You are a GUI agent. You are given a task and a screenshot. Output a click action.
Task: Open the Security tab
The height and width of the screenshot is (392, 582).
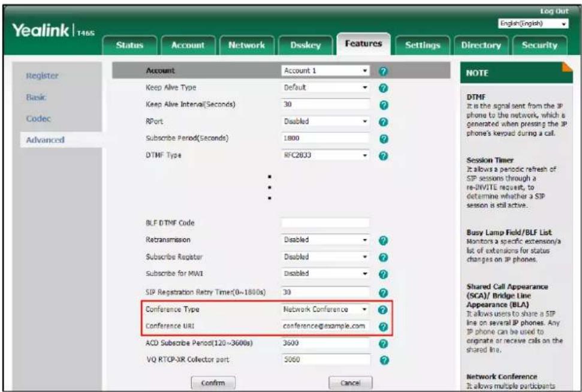539,46
